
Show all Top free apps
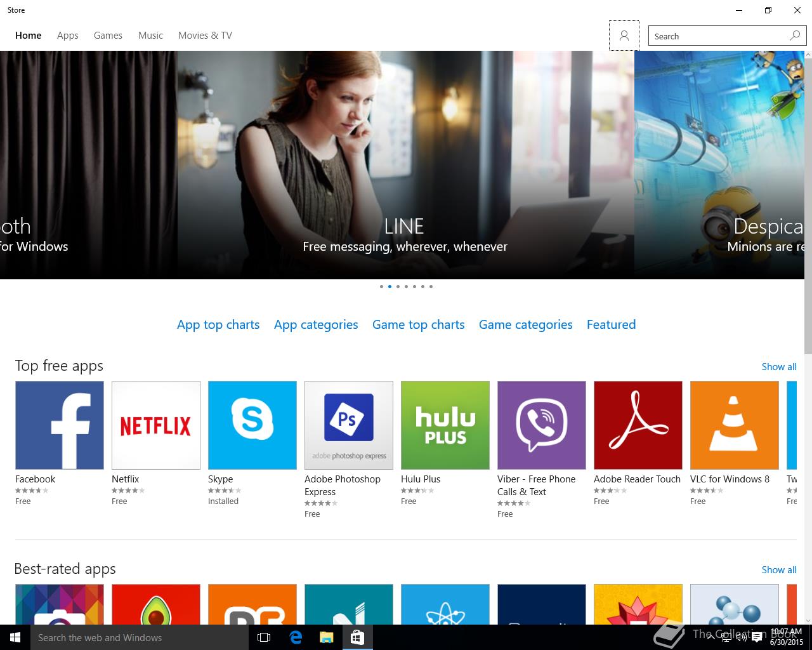[779, 367]
